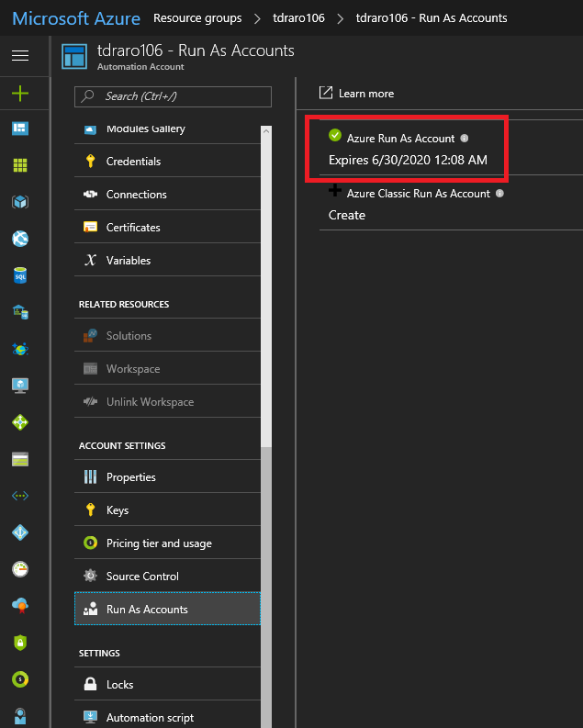
Task: Open Locks under Settings
Action: (x=167, y=684)
